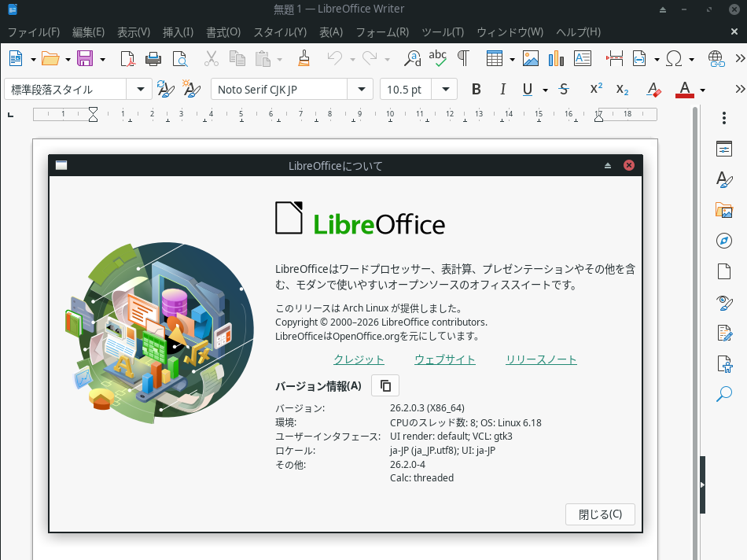Screen dimensions: 747x560
Task: Open the クレジット link
Action: click(359, 359)
